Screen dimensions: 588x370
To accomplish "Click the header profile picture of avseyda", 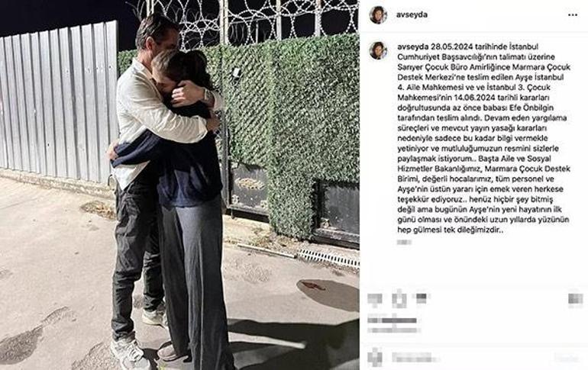I will coord(378,15).
